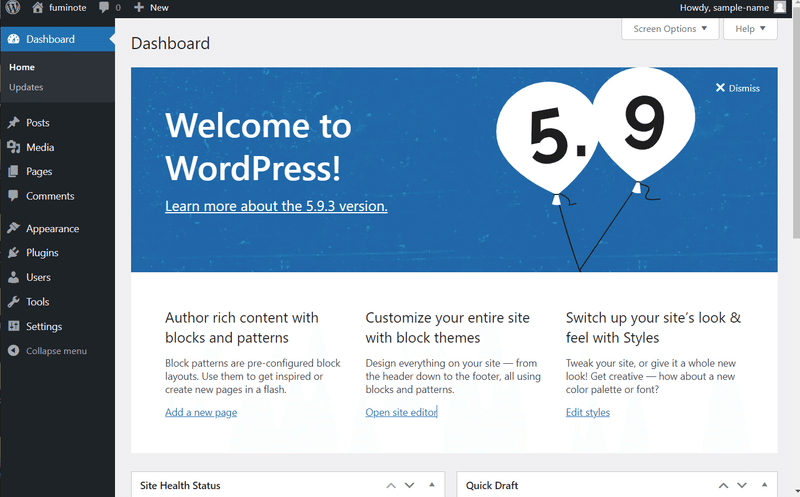Click the Dismiss text link
800x497 pixels.
[x=744, y=88]
